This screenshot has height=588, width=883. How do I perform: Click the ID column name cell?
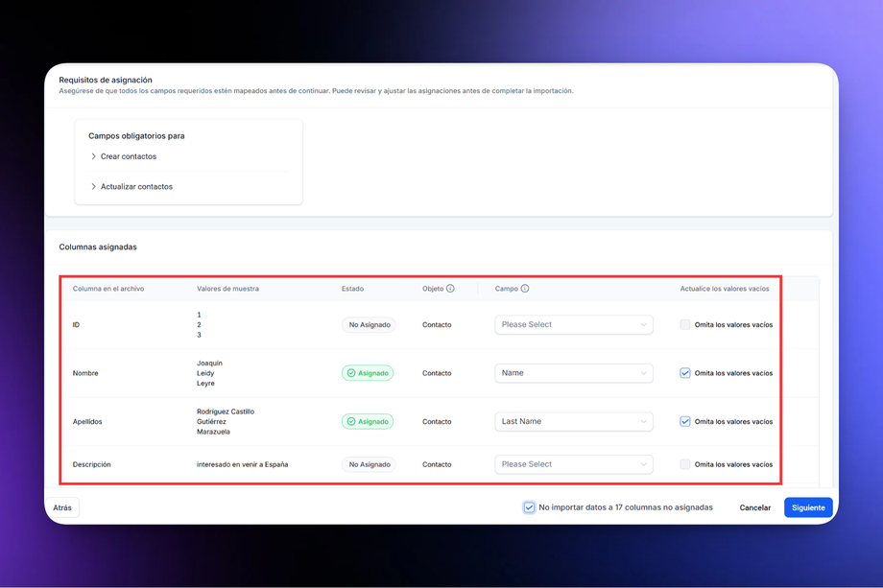pyautogui.click(x=76, y=324)
